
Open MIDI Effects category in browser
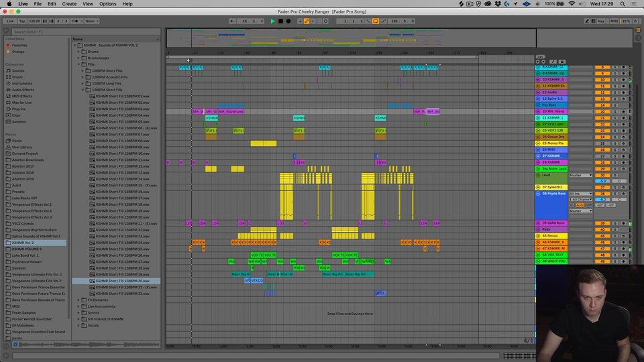tap(21, 96)
